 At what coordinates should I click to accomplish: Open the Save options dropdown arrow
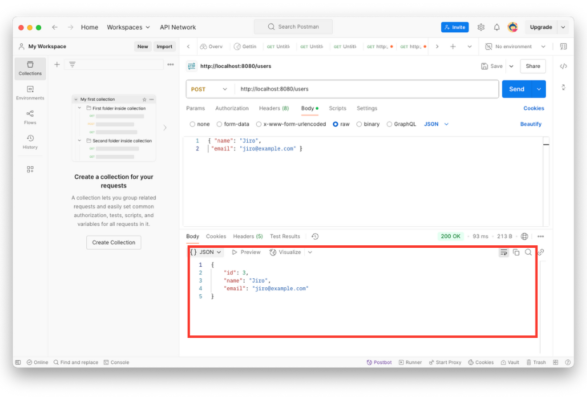(511, 66)
